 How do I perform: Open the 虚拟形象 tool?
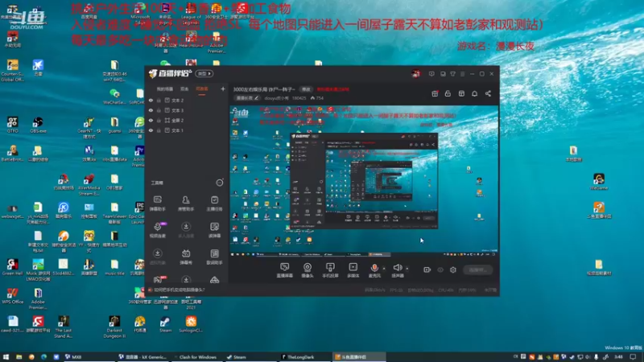click(x=158, y=257)
